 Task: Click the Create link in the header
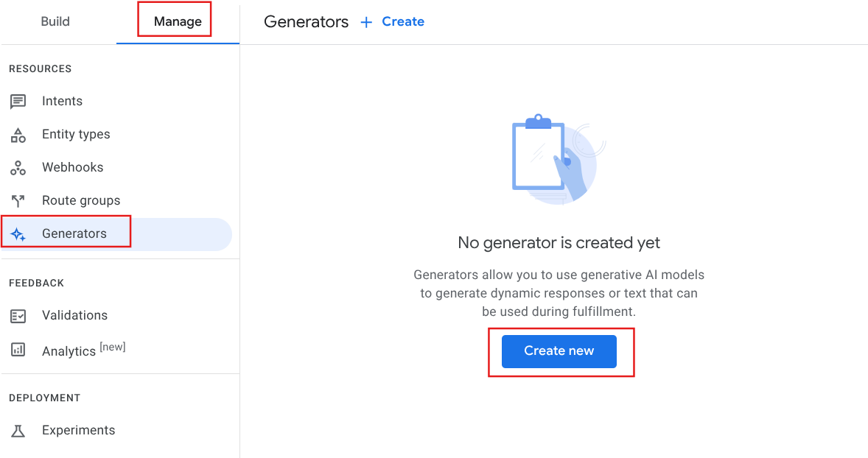coord(403,21)
